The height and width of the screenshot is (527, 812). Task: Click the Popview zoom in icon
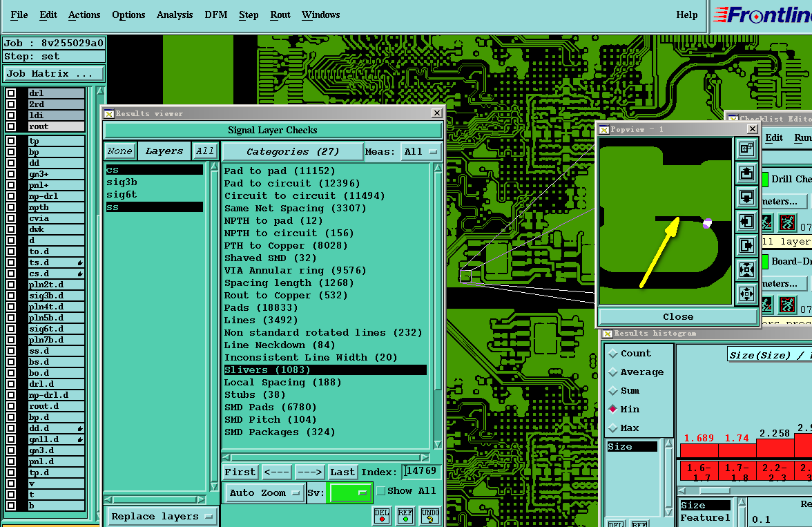746,269
